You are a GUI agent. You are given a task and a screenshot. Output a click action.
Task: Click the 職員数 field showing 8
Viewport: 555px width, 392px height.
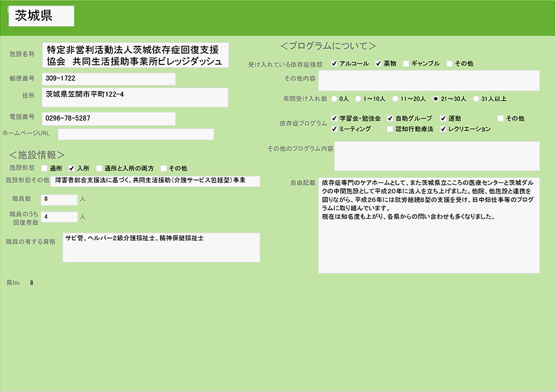(60, 199)
